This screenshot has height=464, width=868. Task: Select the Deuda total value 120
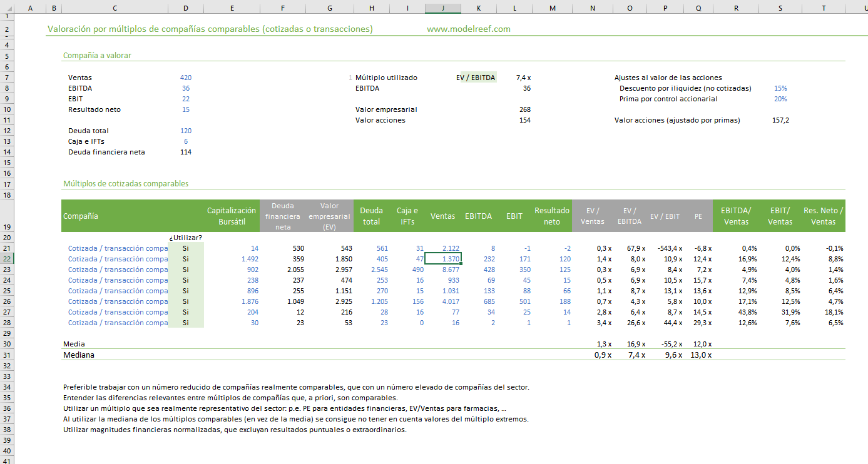pos(186,131)
